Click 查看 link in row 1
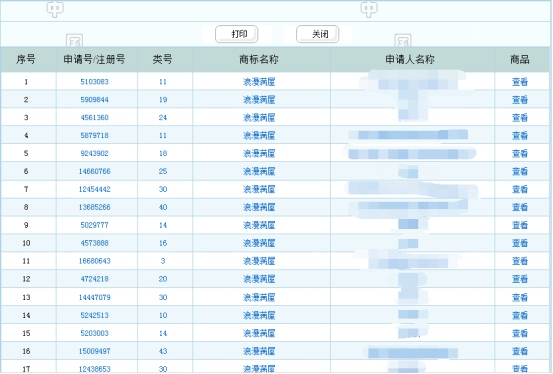The width and height of the screenshot is (553, 374). pyautogui.click(x=520, y=82)
